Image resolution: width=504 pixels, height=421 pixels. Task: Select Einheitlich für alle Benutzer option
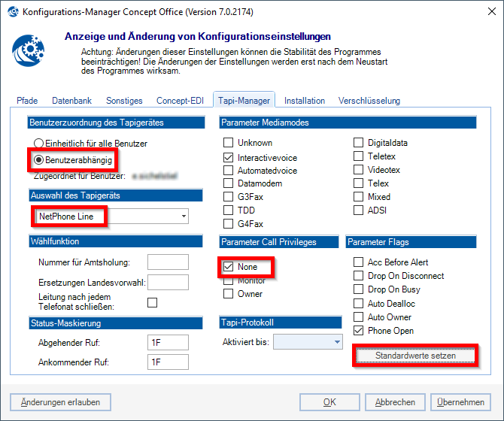click(39, 143)
